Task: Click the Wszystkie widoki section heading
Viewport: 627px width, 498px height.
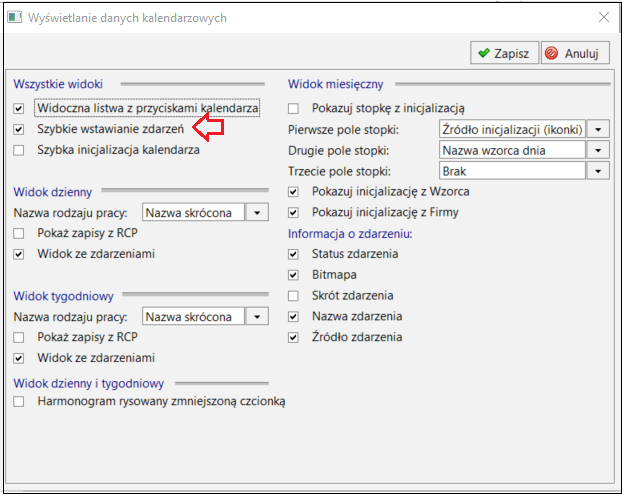Action: 58,84
